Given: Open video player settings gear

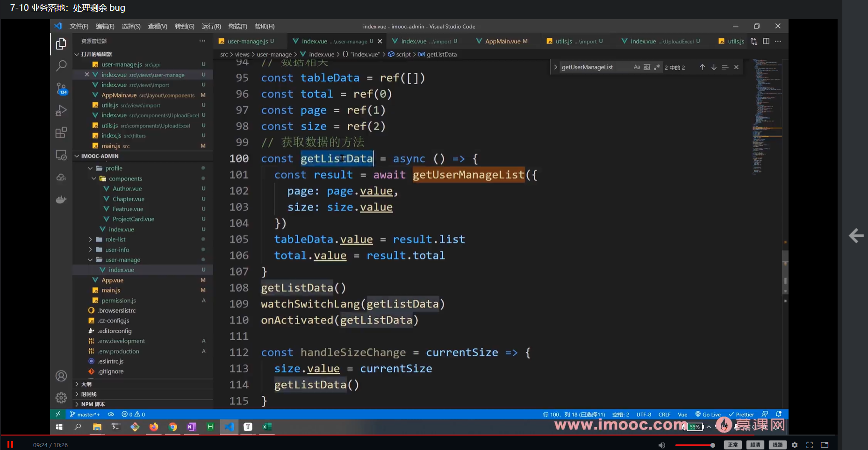Looking at the screenshot, I should click(x=795, y=445).
